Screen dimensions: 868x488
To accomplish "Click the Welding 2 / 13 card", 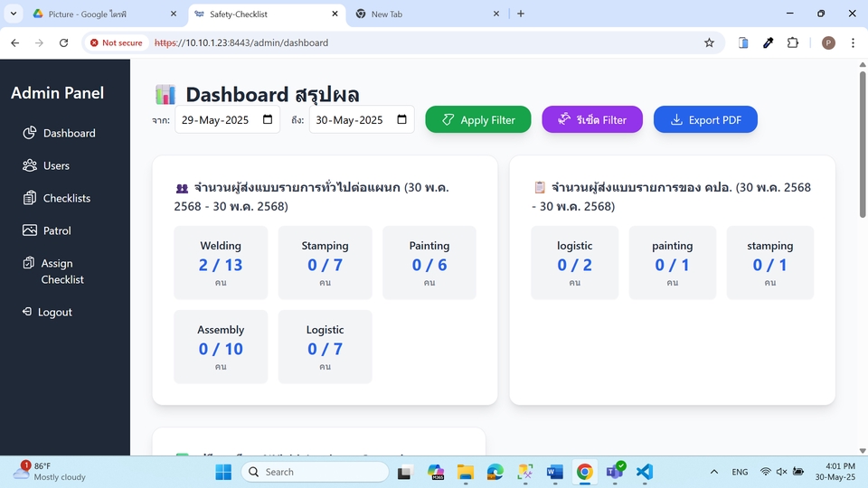I will [221, 263].
